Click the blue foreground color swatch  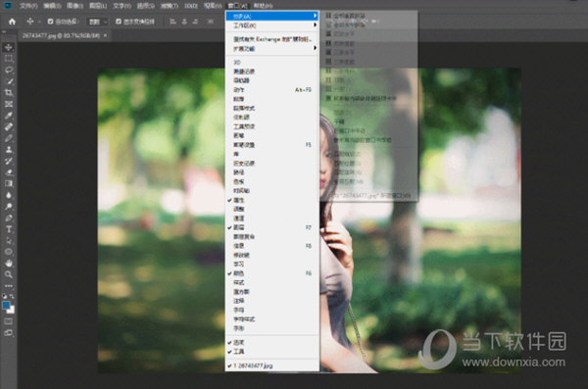pos(6,306)
